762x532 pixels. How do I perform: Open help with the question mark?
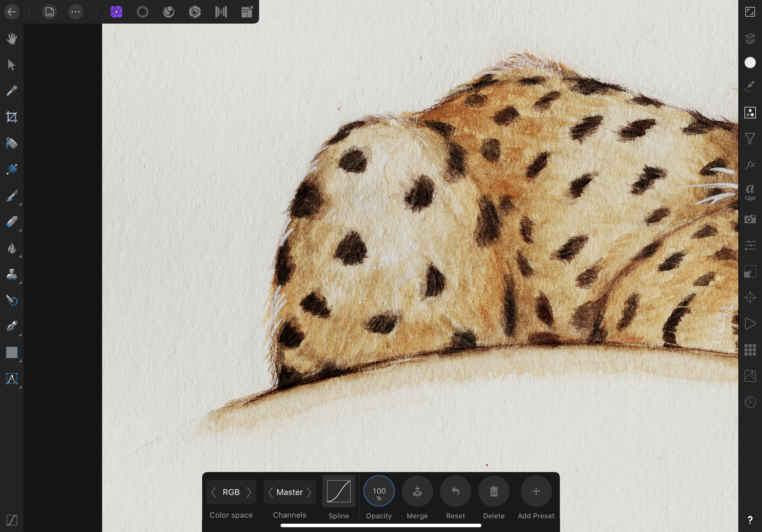point(750,520)
